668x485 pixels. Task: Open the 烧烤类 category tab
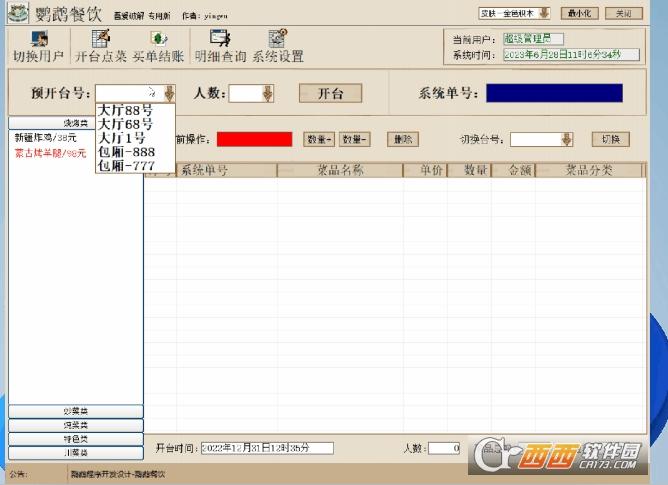click(76, 123)
